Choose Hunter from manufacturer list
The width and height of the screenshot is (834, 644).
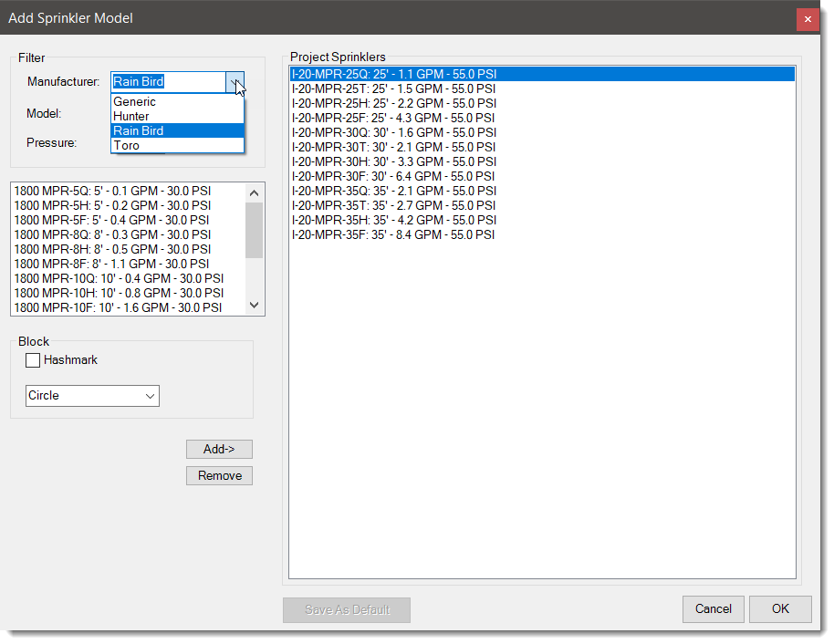coord(177,117)
